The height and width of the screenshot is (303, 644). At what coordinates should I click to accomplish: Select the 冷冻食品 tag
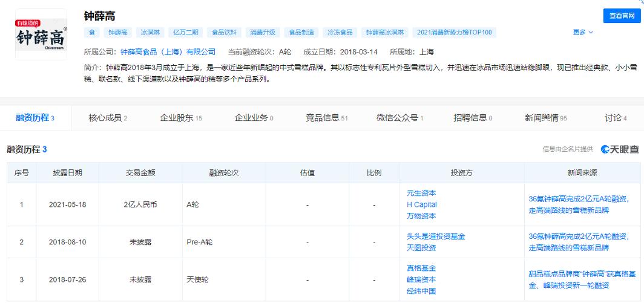click(340, 33)
